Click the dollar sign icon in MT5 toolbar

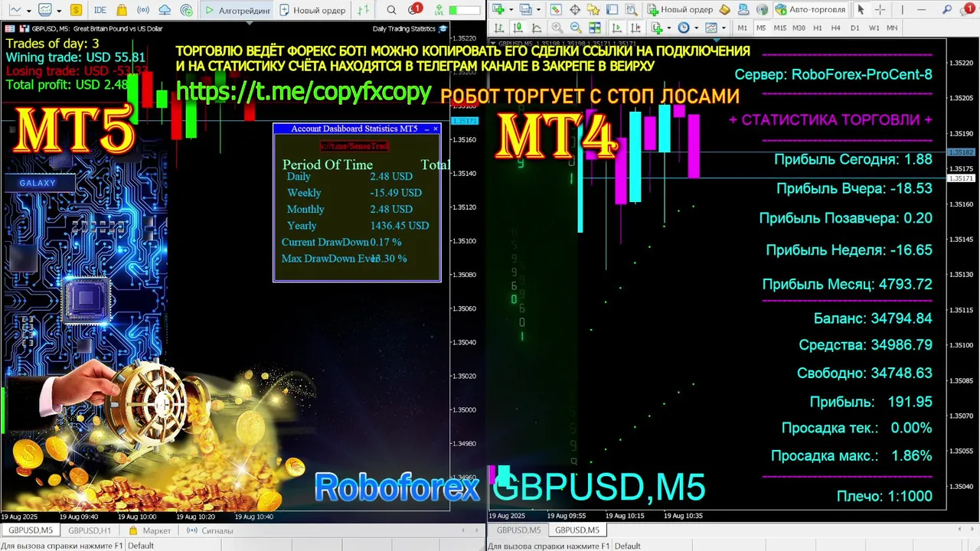[76, 10]
